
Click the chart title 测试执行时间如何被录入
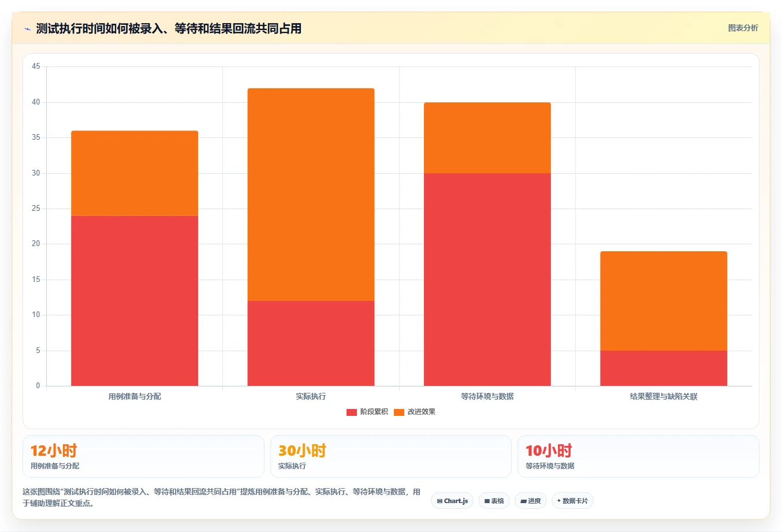[x=169, y=28]
